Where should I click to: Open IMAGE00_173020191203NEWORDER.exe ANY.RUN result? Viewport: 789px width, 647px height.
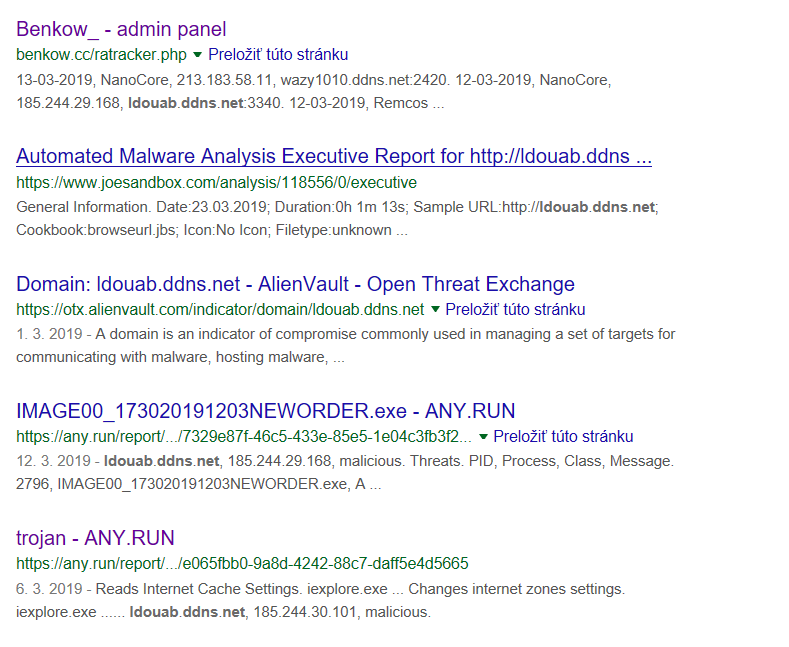[266, 411]
